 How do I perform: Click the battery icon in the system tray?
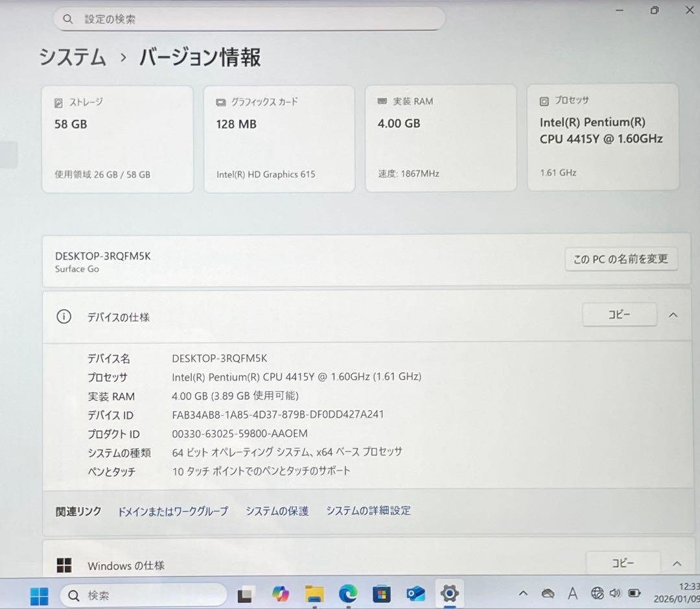[x=634, y=593]
